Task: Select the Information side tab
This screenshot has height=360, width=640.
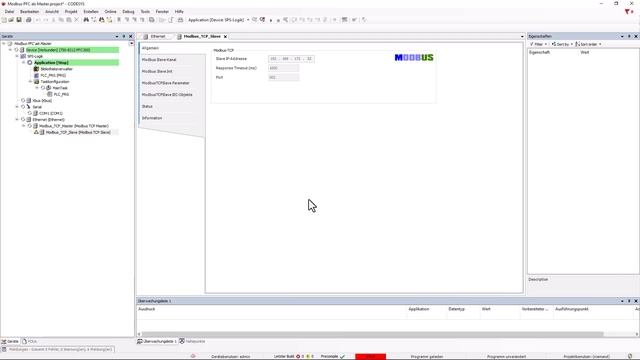Action: [151, 118]
